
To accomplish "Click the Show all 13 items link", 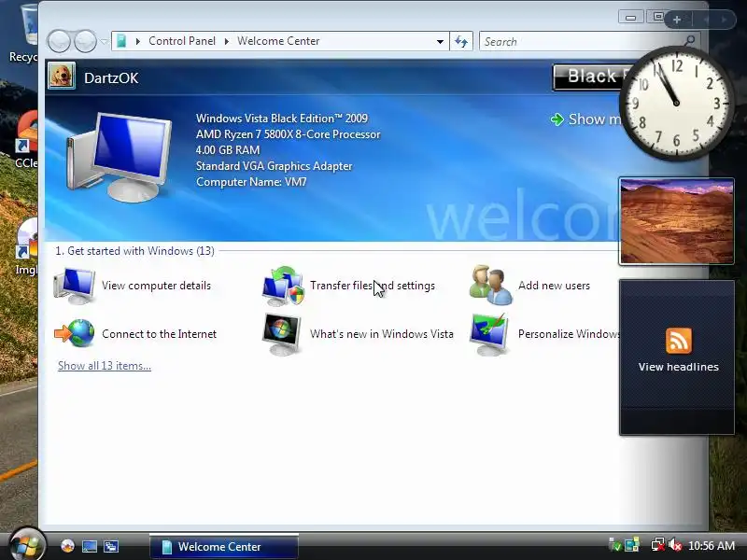I will pyautogui.click(x=105, y=366).
